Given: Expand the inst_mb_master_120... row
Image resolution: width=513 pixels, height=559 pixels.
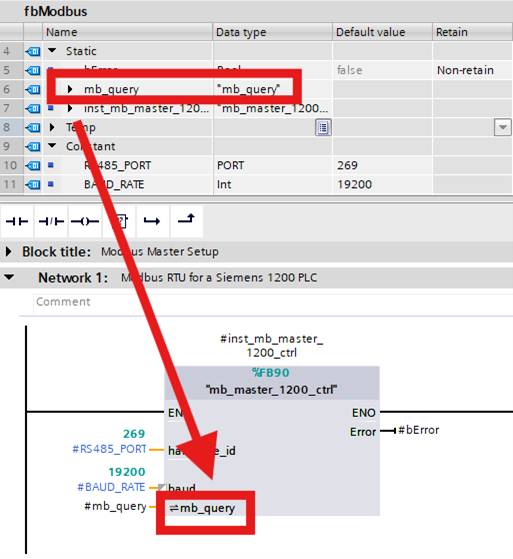Looking at the screenshot, I should point(70,108).
